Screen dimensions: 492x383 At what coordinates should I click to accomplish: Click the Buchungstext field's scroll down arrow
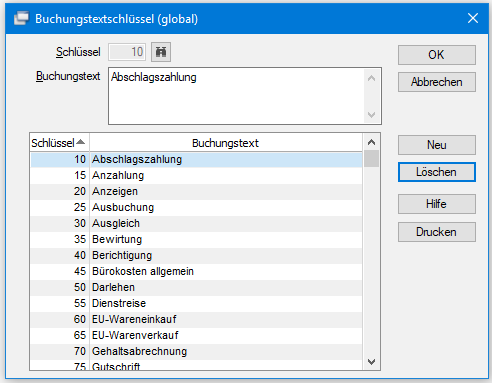tap(371, 115)
